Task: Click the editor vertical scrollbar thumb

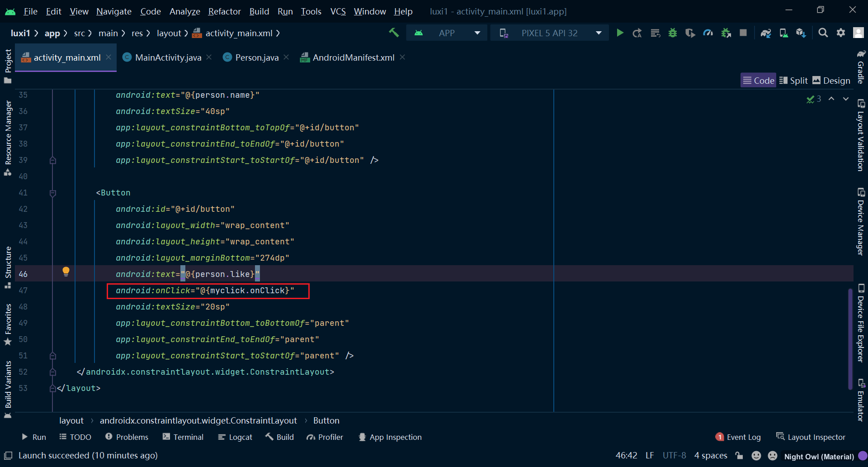Action: coord(850,338)
